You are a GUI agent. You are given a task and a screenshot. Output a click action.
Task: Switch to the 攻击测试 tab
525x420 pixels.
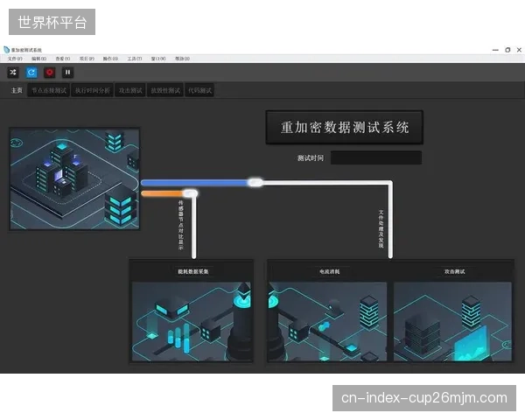point(130,90)
